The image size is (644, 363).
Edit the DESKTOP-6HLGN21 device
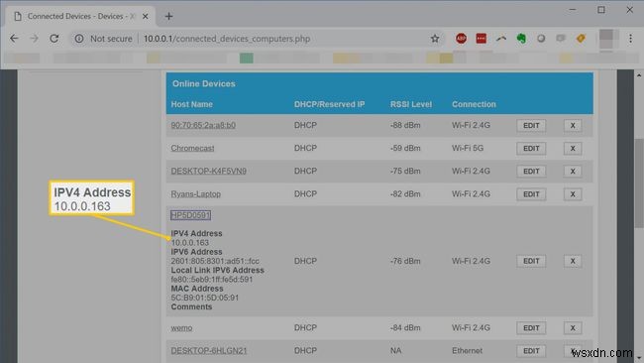(531, 351)
